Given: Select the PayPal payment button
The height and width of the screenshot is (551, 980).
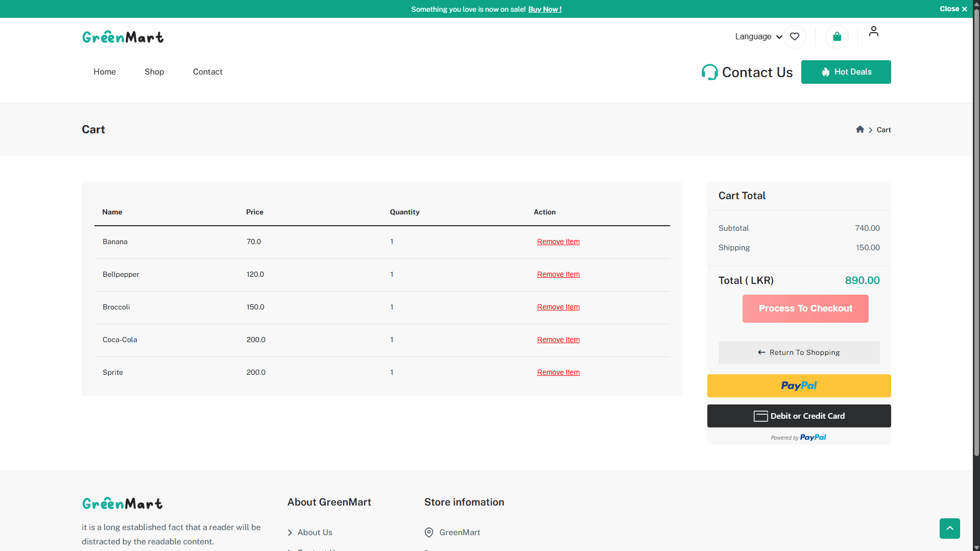Looking at the screenshot, I should (799, 386).
